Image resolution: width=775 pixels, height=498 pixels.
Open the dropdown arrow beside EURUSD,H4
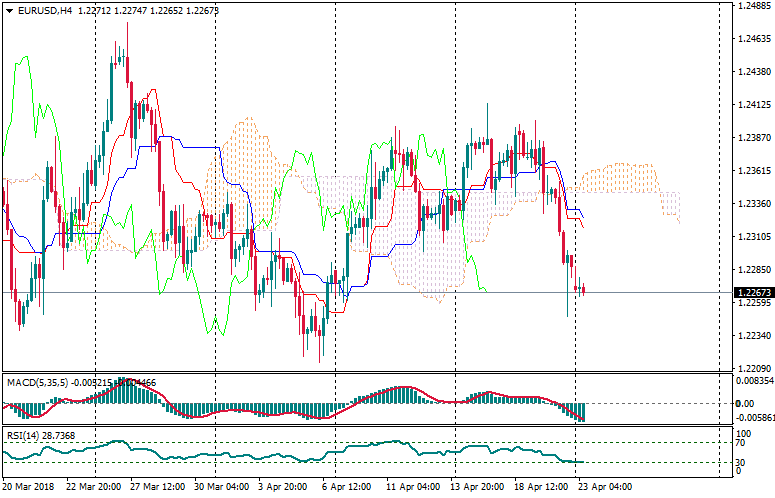tap(9, 11)
